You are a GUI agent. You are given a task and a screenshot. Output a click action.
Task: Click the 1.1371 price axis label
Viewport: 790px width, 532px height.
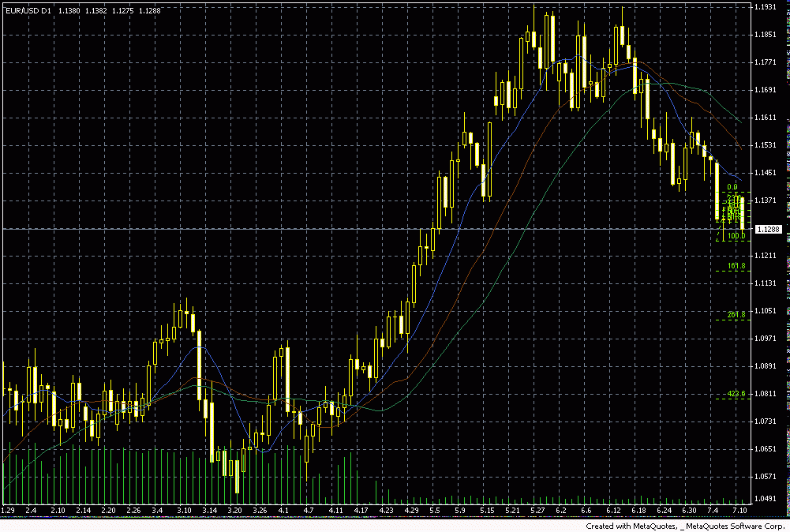point(766,200)
